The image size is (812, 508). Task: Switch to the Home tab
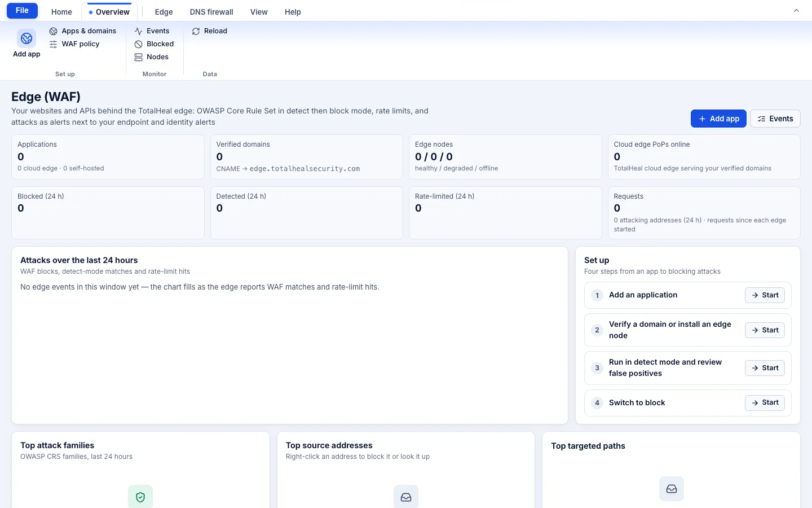click(61, 12)
